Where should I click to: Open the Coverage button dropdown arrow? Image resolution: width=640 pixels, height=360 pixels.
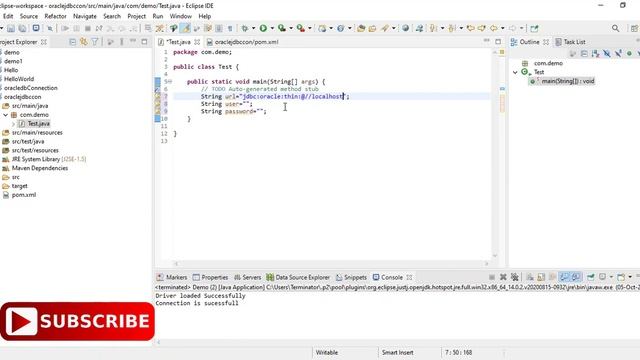click(291, 28)
